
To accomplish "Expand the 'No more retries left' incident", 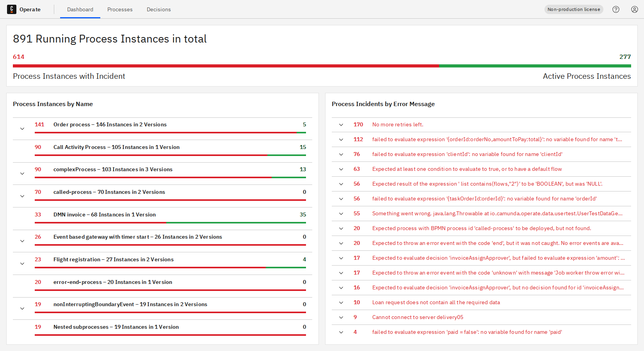I will point(341,125).
